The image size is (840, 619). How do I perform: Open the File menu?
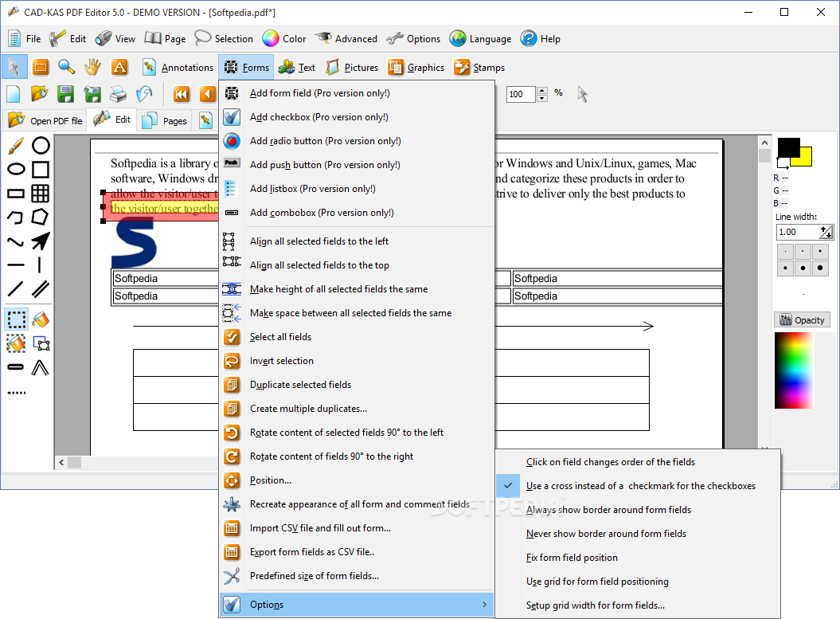pos(25,38)
